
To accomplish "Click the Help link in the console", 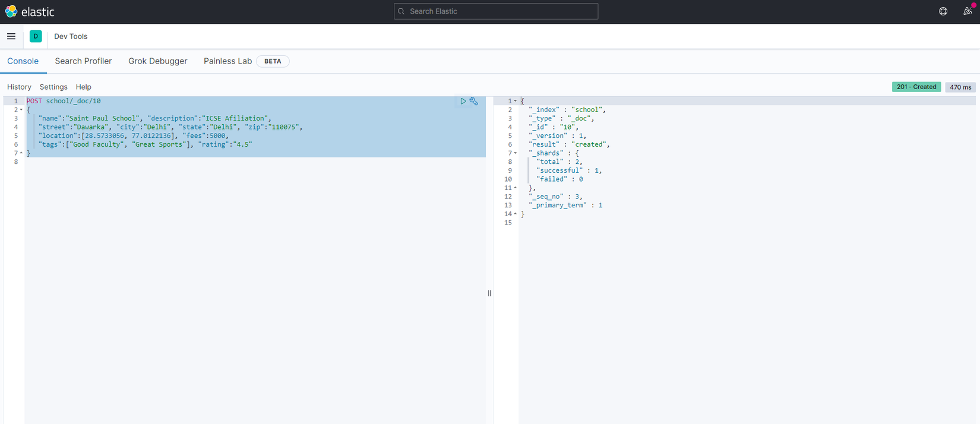I will (x=84, y=87).
